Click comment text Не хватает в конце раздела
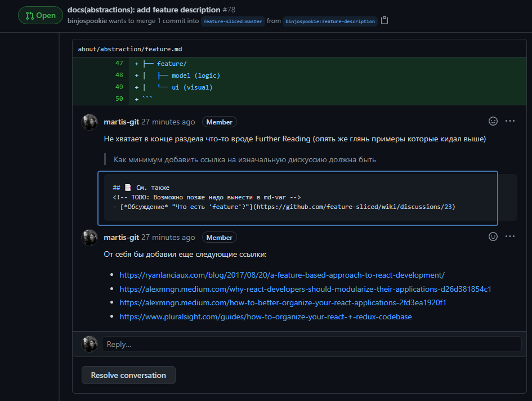Screen dimensions: 532x401 pos(295,139)
